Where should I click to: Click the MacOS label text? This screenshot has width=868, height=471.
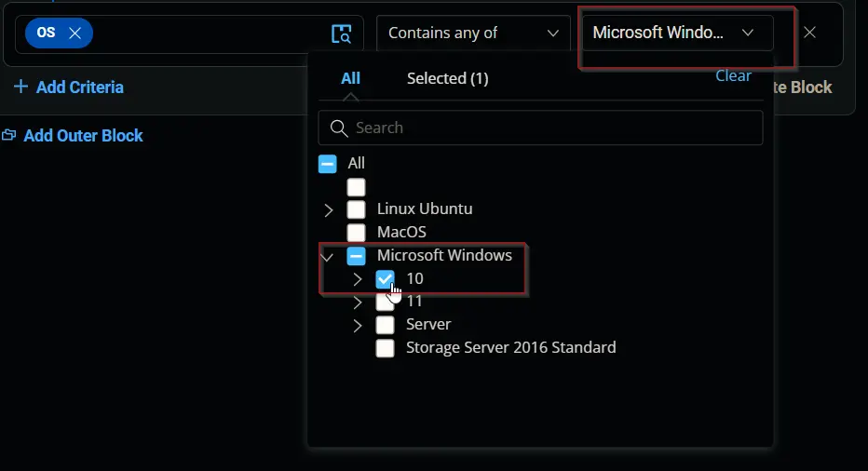tap(401, 232)
